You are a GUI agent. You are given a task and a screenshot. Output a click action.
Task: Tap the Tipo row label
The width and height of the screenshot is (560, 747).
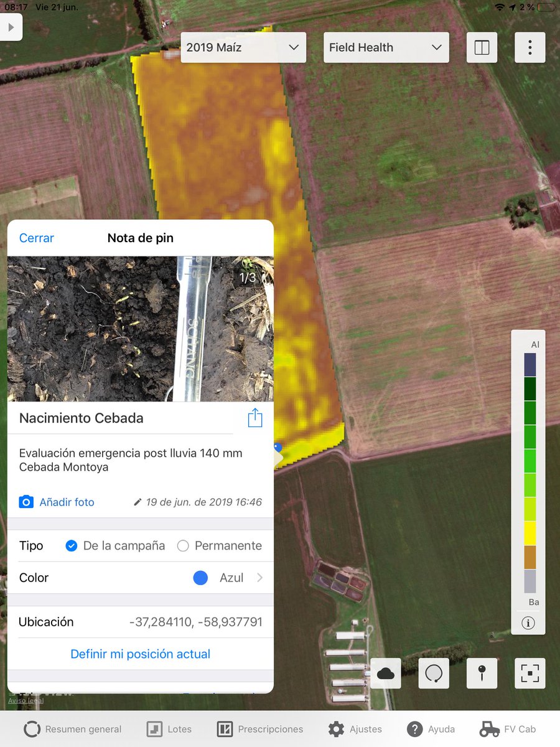(31, 546)
